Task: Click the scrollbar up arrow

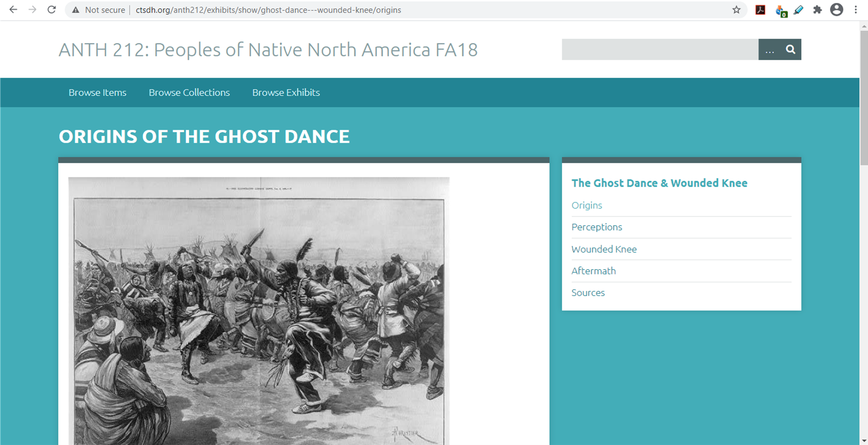Action: [x=864, y=26]
